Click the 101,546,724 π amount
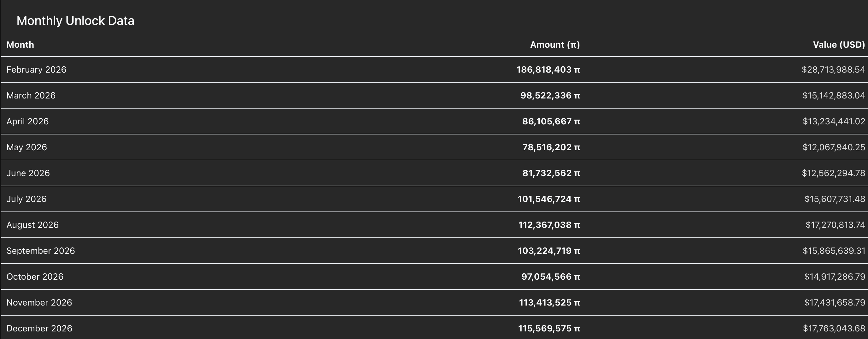 point(548,199)
